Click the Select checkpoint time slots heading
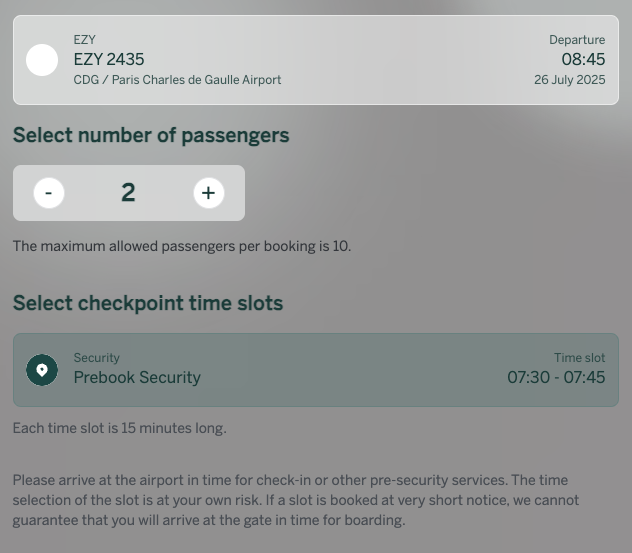Image resolution: width=632 pixels, height=553 pixels. tap(148, 304)
